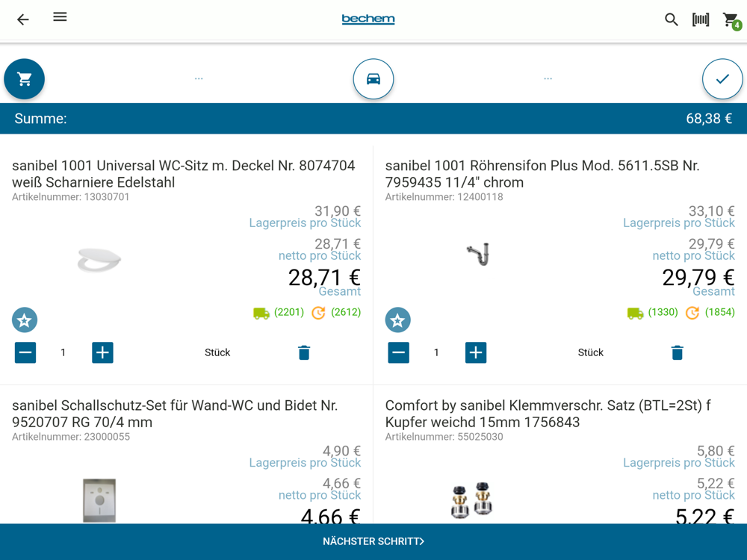The image size is (747, 560).
Task: Tap stock count (1854)
Action: pos(720,312)
